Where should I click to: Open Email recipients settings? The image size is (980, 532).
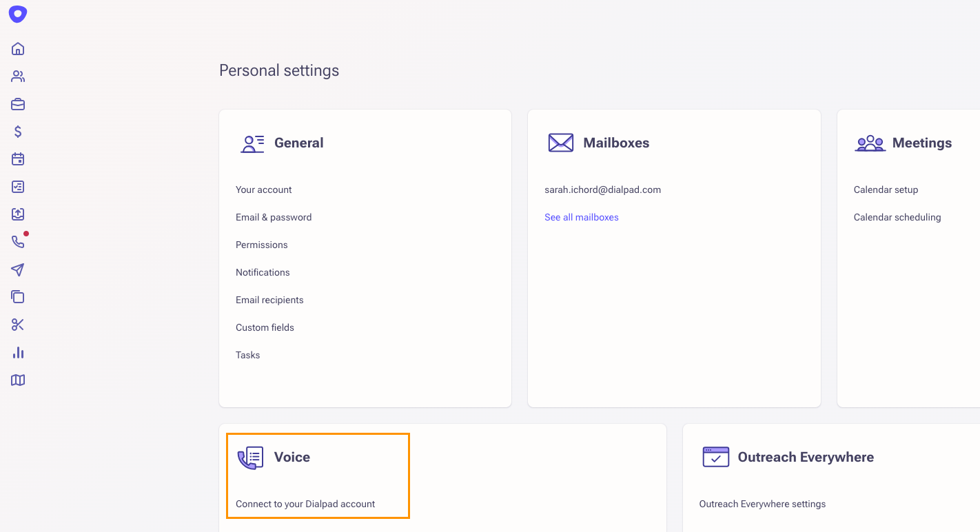click(x=269, y=300)
